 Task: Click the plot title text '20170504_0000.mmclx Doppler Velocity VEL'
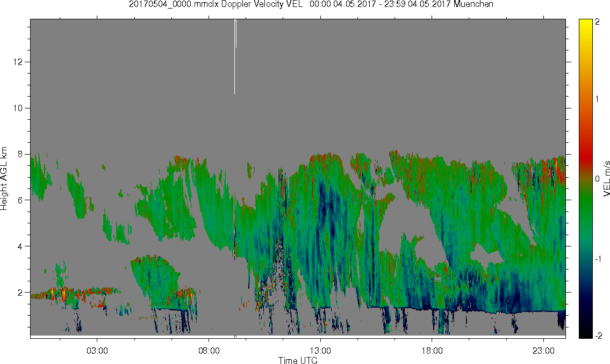point(216,4)
